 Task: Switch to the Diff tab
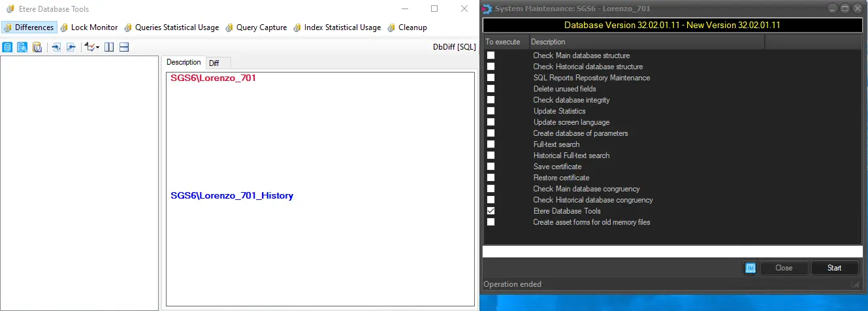click(214, 63)
